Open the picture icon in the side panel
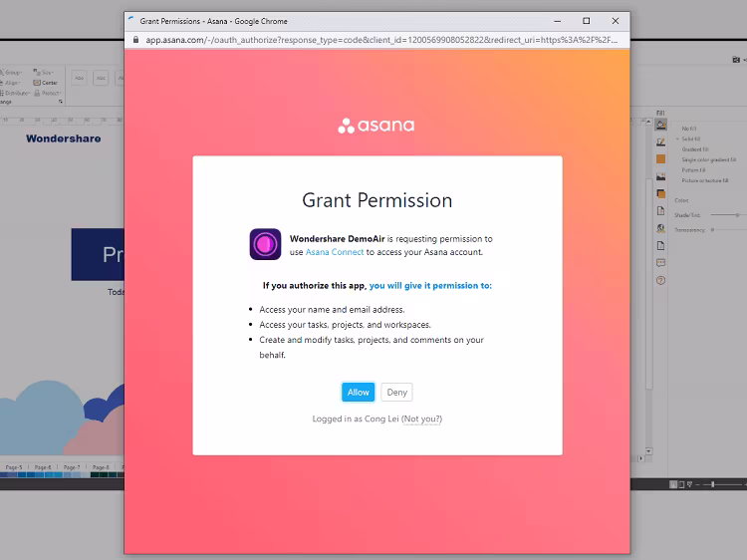 tap(660, 176)
